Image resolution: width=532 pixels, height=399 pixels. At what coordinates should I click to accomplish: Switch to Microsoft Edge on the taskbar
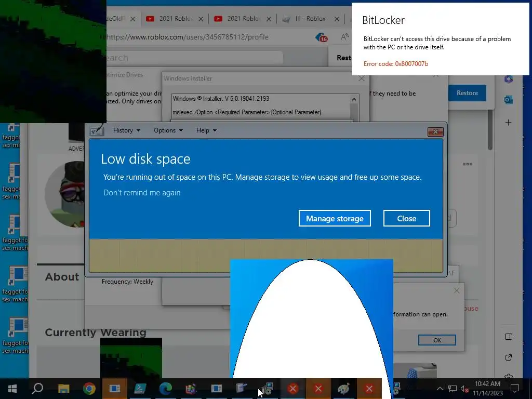[166, 389]
